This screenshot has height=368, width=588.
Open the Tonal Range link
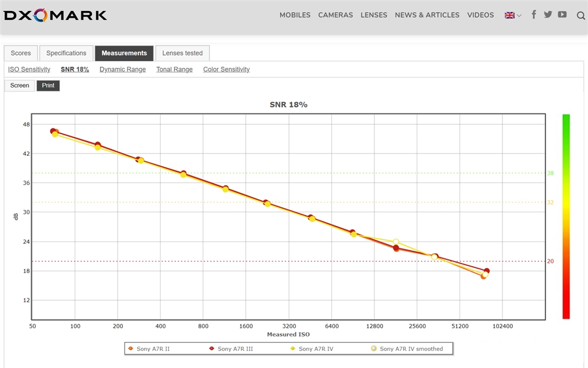point(175,70)
